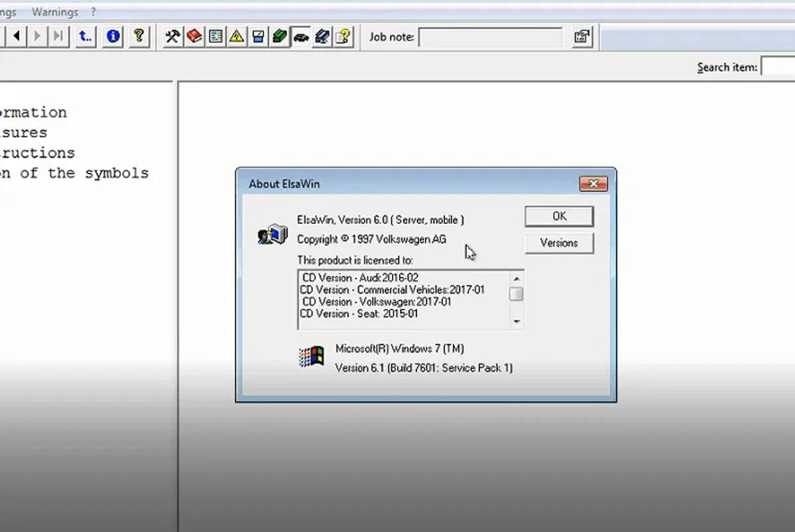This screenshot has height=532, width=795.
Task: Click the forward arrow toolbar button
Action: 38,36
